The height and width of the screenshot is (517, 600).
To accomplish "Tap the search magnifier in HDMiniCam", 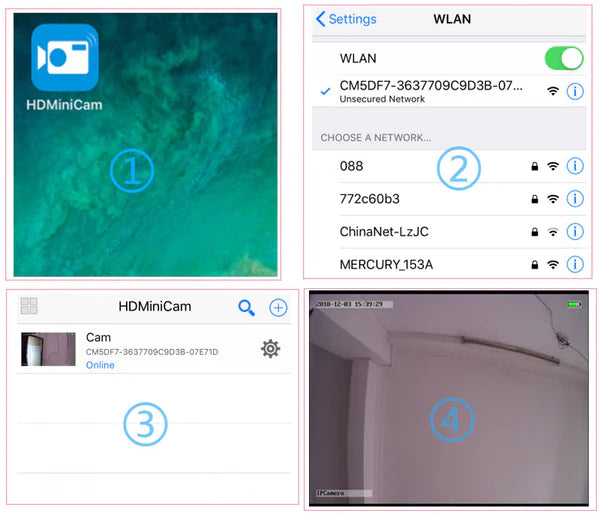I will [246, 307].
